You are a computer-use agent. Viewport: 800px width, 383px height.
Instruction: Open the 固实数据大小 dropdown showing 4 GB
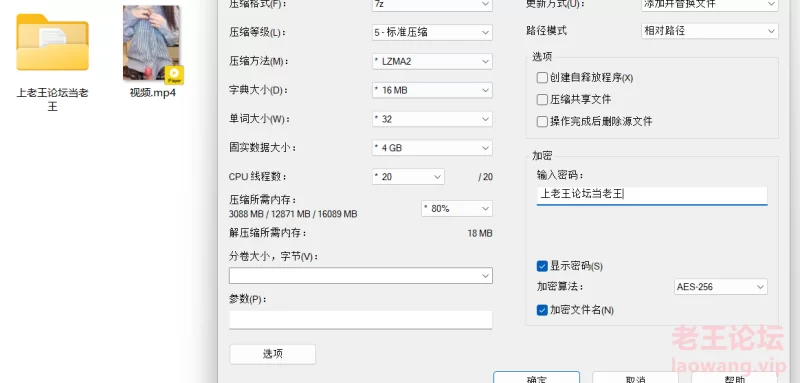tap(432, 148)
